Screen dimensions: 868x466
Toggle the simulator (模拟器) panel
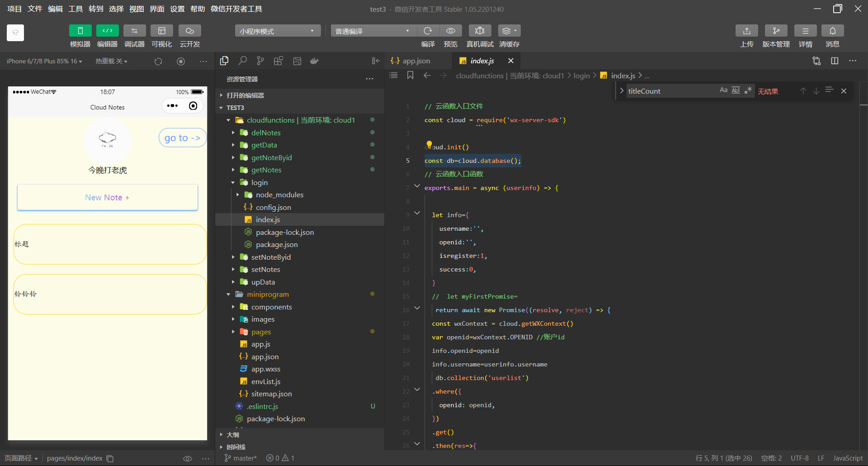[x=80, y=31]
